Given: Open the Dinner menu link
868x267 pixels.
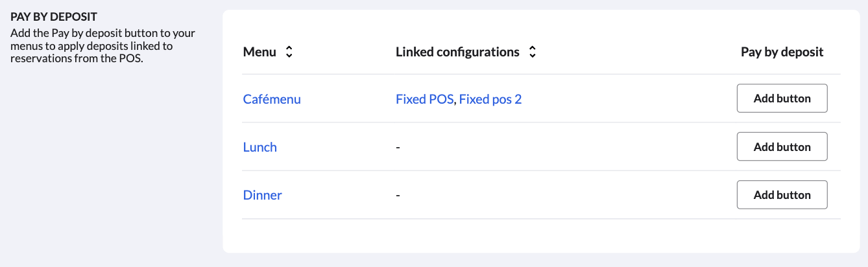Looking at the screenshot, I should (262, 195).
